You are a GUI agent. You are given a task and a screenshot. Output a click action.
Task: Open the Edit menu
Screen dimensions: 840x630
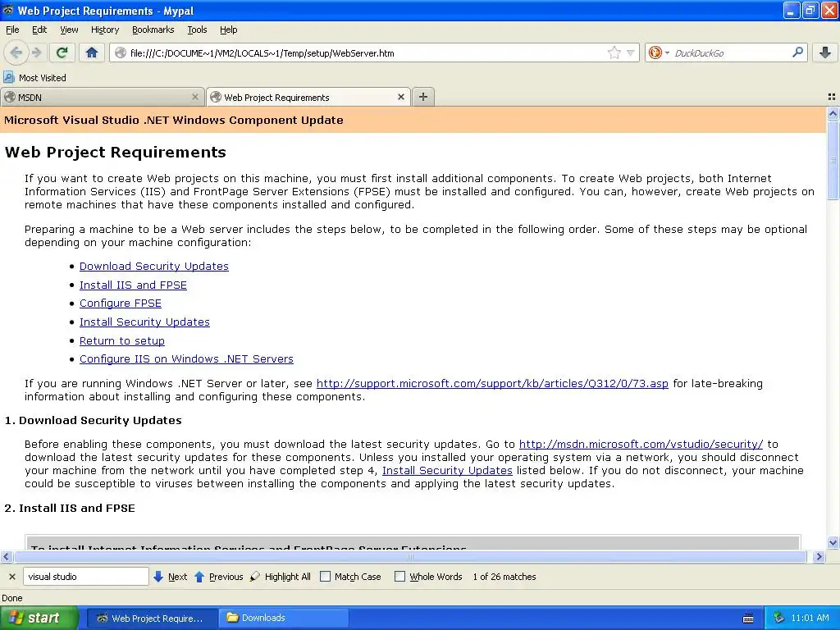[39, 30]
